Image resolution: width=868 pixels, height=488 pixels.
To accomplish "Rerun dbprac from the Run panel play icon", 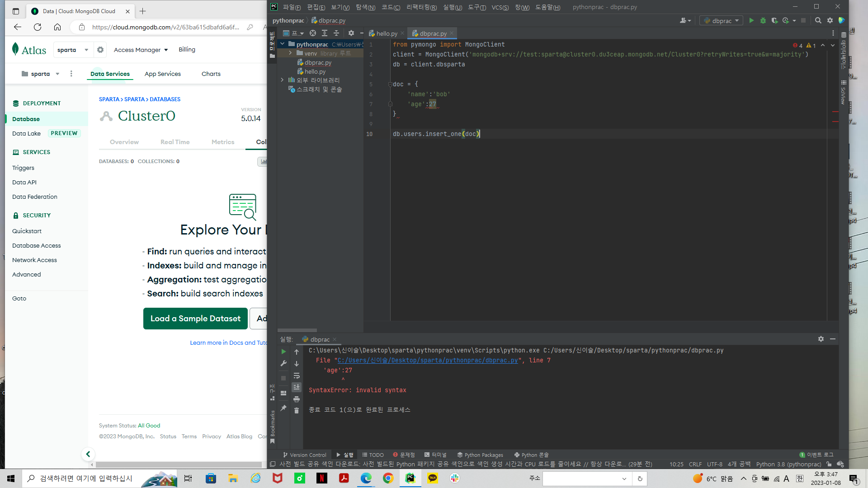I will click(x=283, y=352).
